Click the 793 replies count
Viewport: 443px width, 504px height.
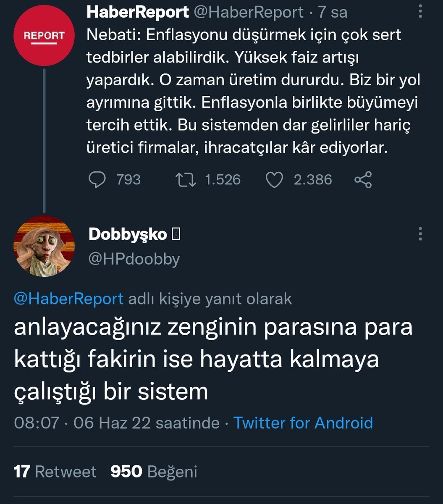[128, 180]
